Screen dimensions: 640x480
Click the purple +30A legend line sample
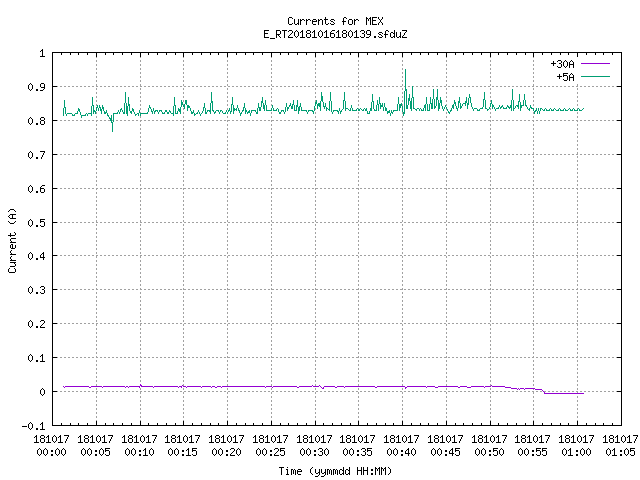click(x=595, y=64)
